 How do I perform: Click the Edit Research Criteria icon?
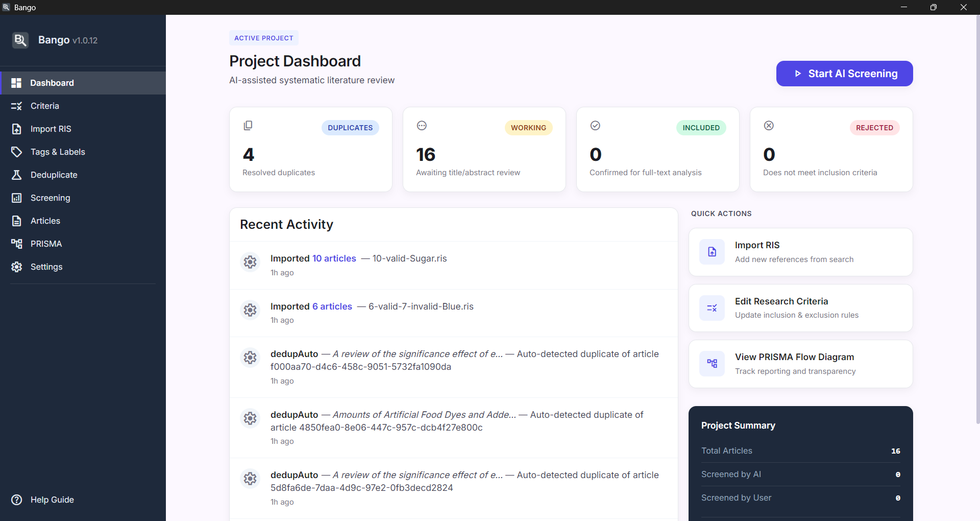point(712,308)
